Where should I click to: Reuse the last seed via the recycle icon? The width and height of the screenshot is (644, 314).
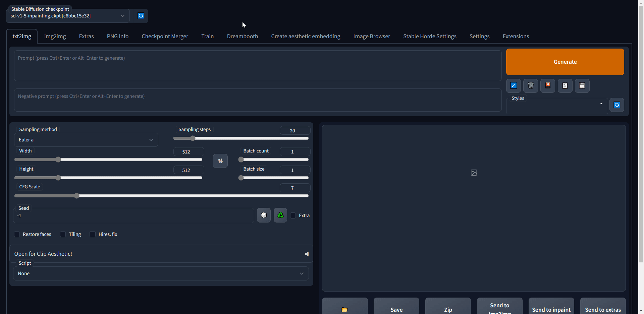click(280, 215)
